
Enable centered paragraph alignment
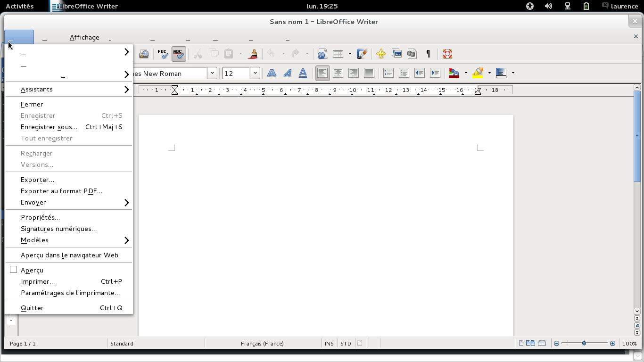(338, 73)
